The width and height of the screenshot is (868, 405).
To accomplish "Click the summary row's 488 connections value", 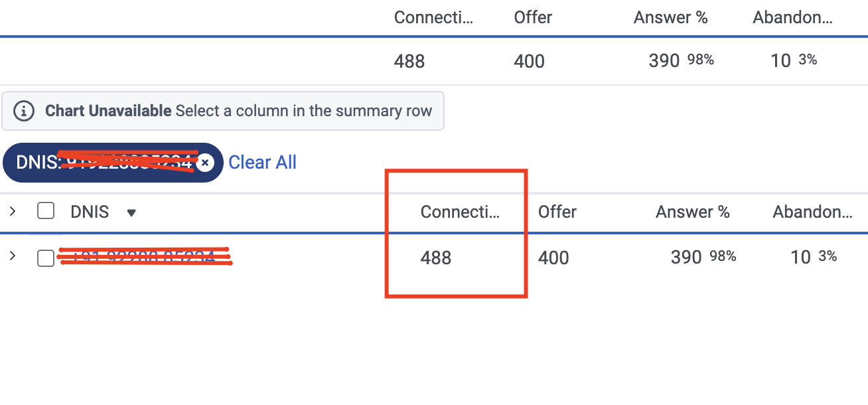I will tap(409, 61).
